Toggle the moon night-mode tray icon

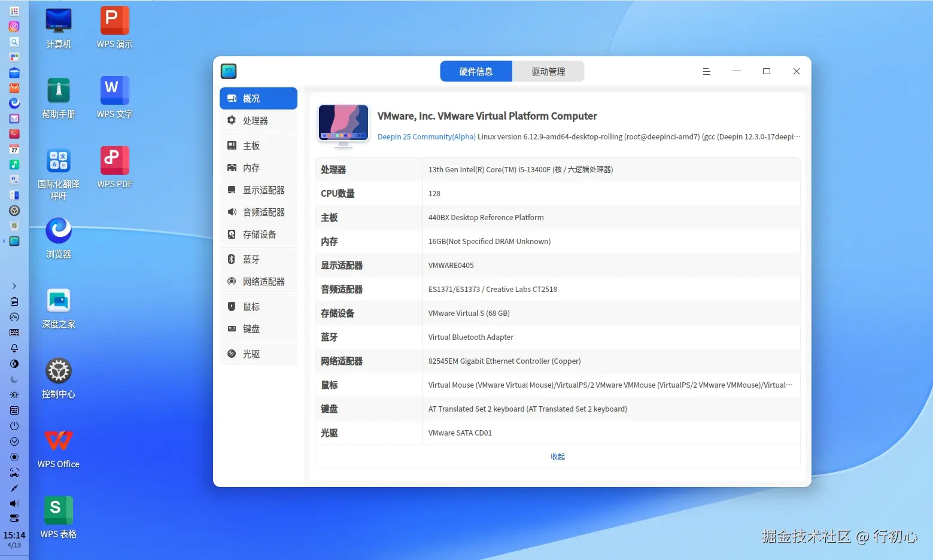[x=14, y=379]
